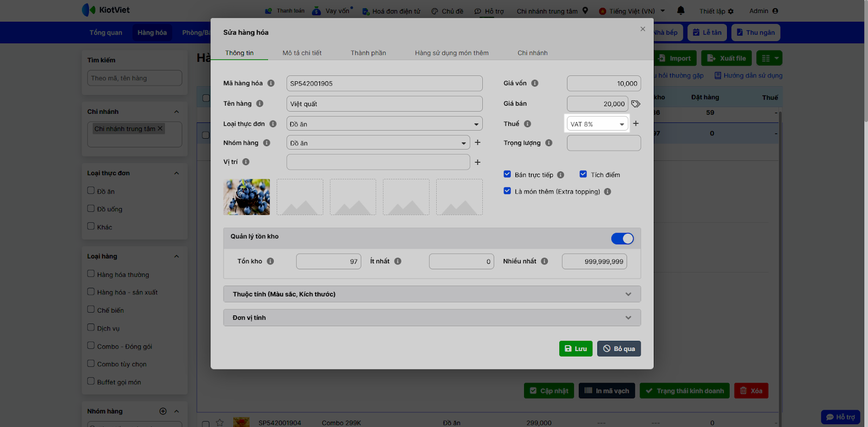Screen dimensions: 868x427
Task: Click the Tên hàng input field
Action: click(x=385, y=104)
